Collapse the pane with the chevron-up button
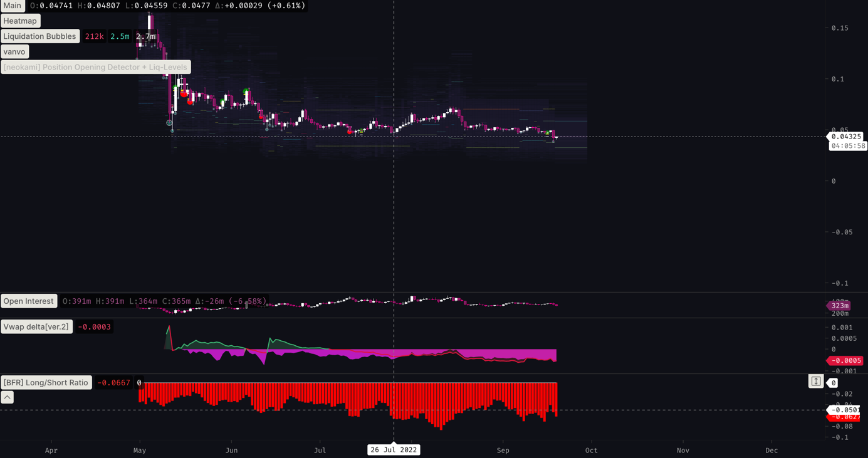Screen dimensions: 868x458 click(x=7, y=397)
